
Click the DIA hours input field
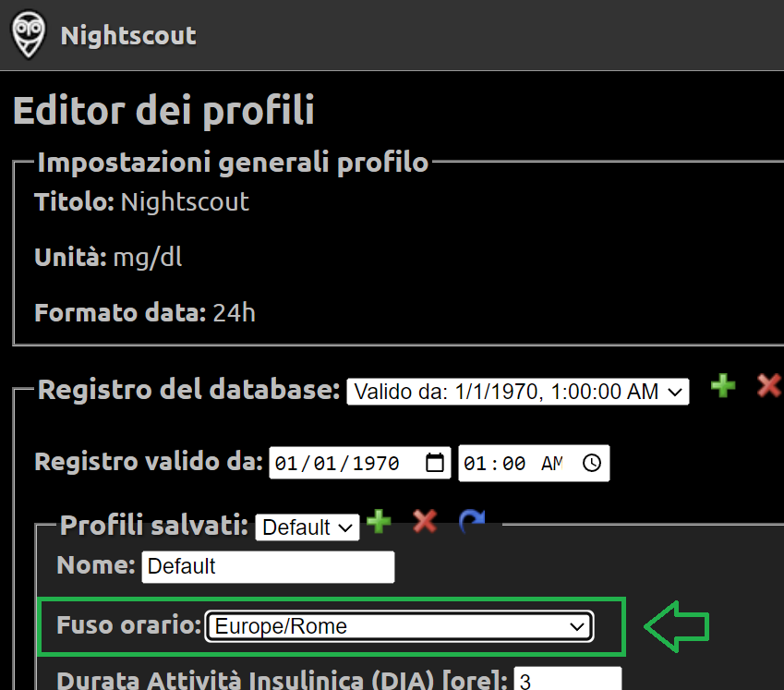point(568,679)
